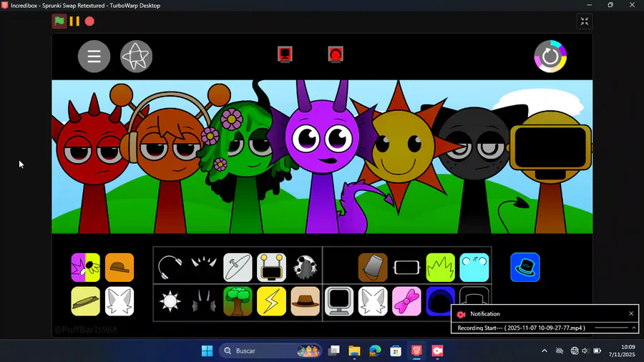Select the white outlined rectangle screen icon
The width and height of the screenshot is (644, 362).
406,268
